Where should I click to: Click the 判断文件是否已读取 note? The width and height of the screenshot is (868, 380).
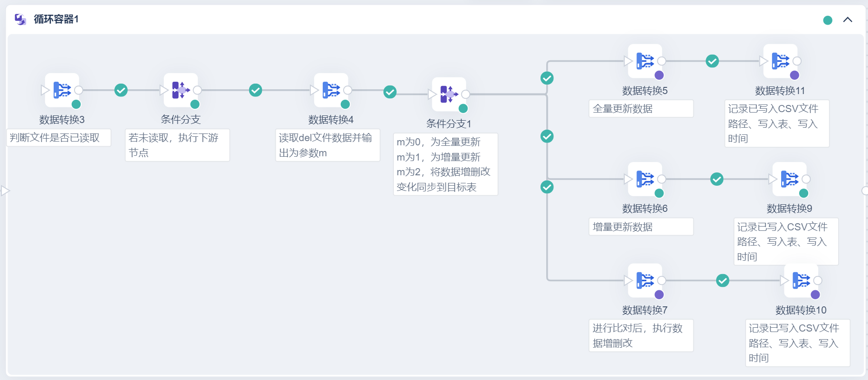click(55, 138)
